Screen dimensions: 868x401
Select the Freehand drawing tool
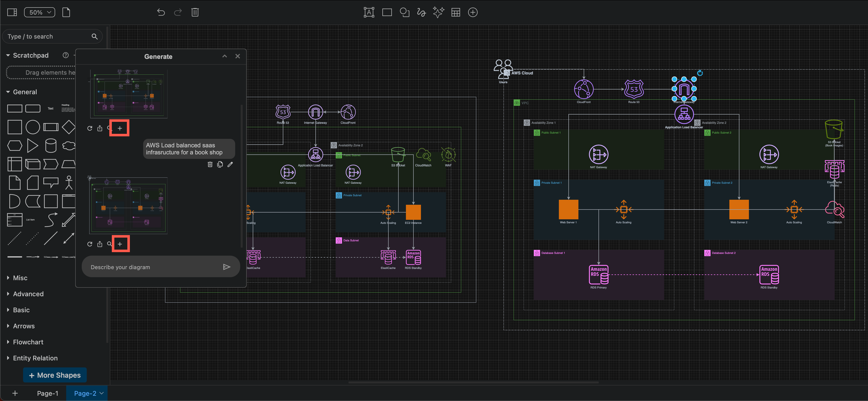[x=421, y=12]
